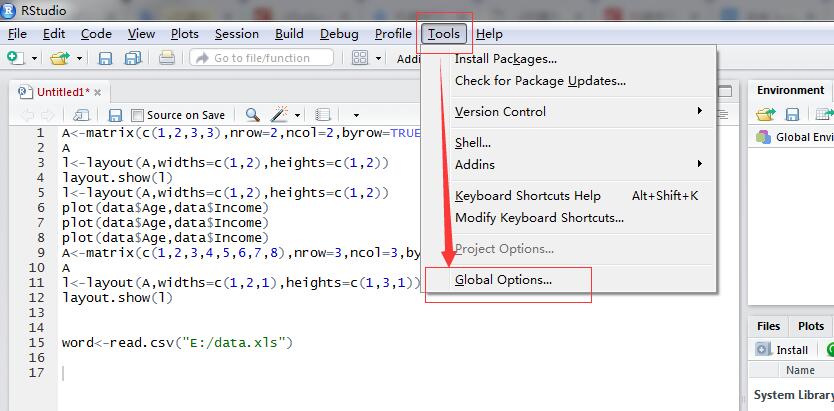The width and height of the screenshot is (834, 411).
Task: Load workspace with Environment folder icon
Action: tap(766, 114)
